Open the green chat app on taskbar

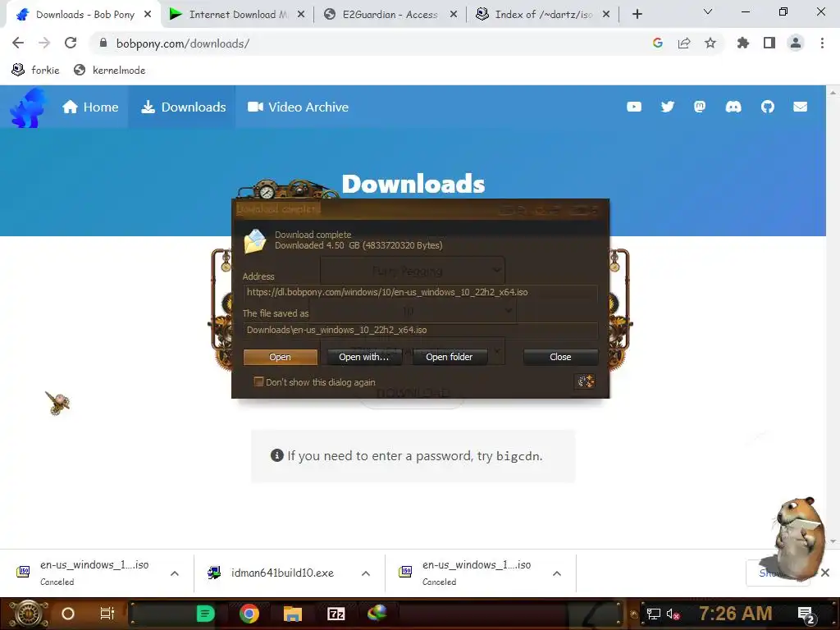[x=205, y=614]
